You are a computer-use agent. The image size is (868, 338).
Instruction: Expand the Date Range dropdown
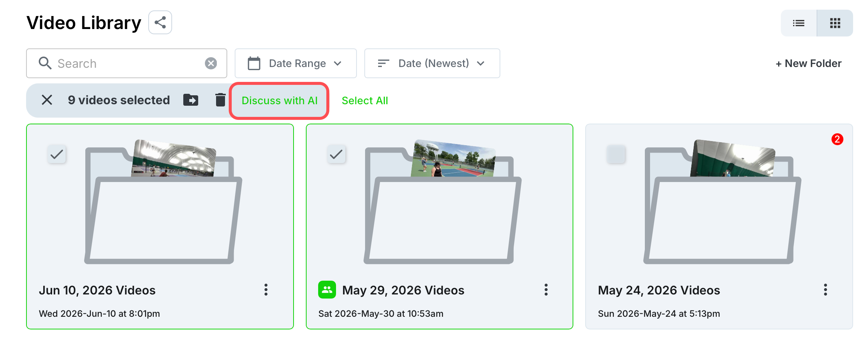pyautogui.click(x=295, y=63)
